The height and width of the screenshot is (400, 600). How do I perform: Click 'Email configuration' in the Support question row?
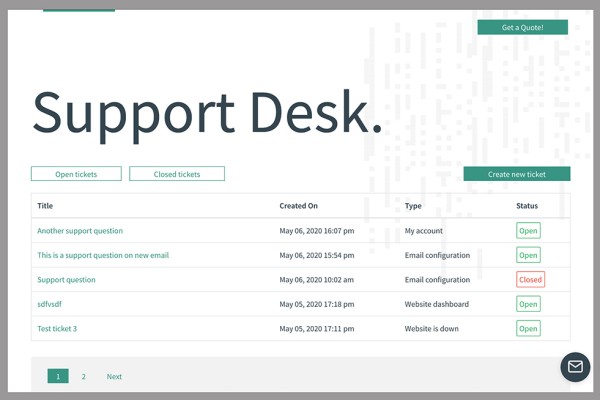click(437, 280)
